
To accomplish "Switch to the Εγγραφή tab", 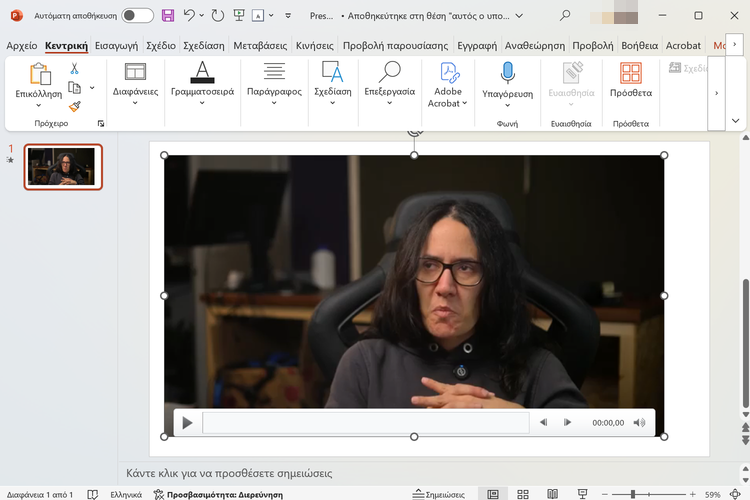I will 477,45.
